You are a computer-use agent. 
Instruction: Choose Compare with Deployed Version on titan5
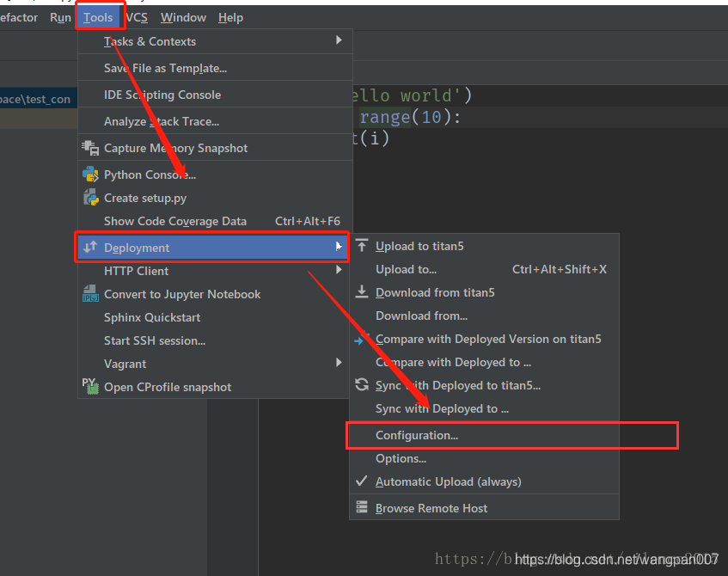point(484,339)
